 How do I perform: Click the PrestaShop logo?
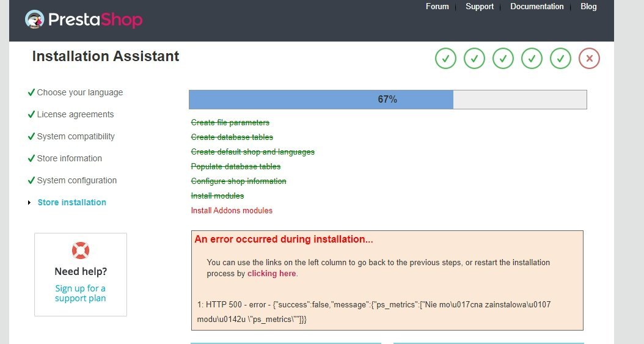(84, 20)
